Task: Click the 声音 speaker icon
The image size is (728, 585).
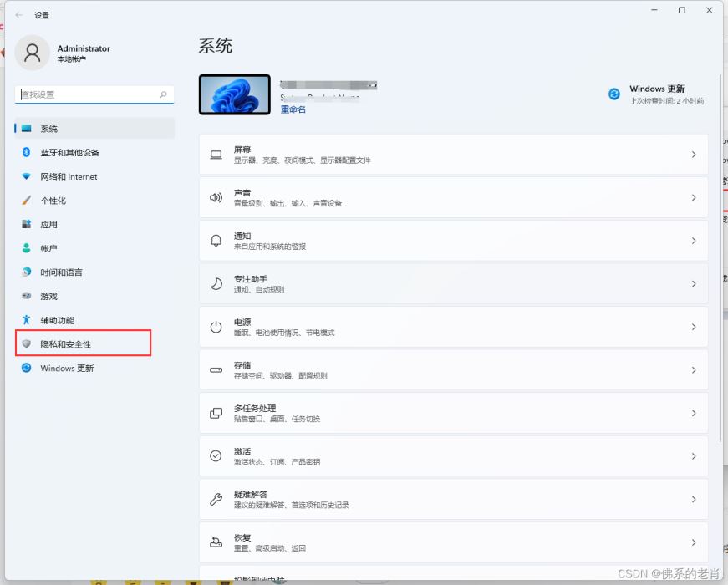Action: [x=216, y=198]
